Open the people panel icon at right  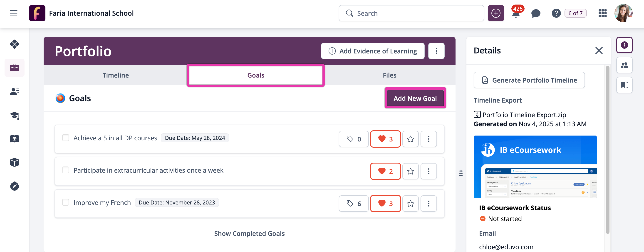pyautogui.click(x=624, y=65)
